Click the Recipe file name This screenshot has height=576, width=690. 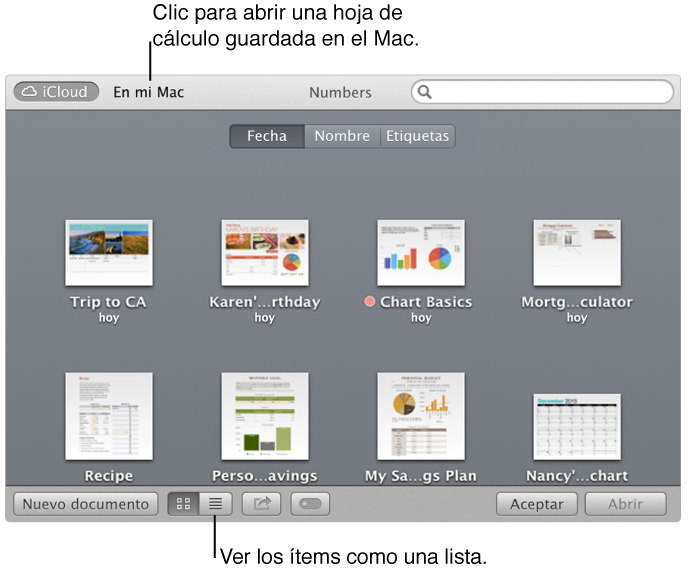pyautogui.click(x=109, y=476)
